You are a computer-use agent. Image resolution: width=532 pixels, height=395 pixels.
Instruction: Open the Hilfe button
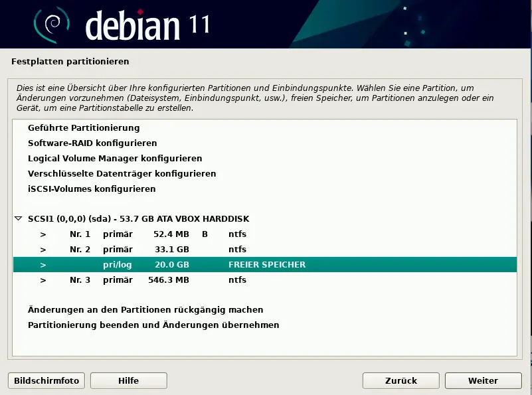click(x=129, y=381)
